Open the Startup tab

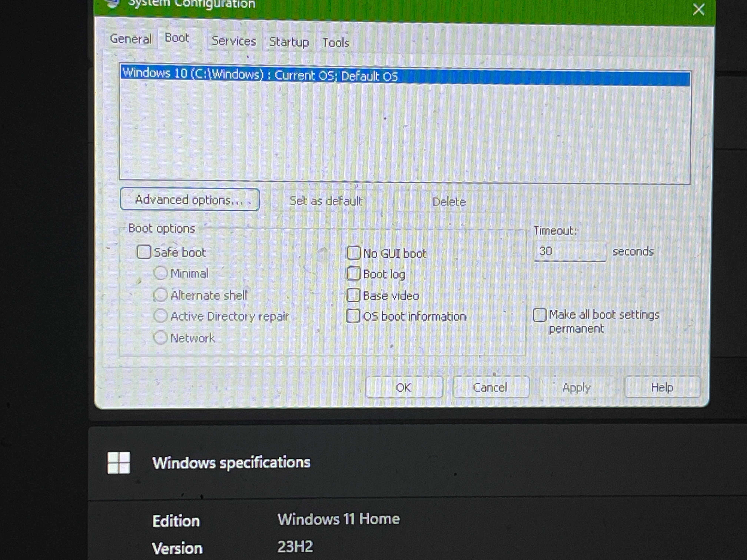[289, 42]
